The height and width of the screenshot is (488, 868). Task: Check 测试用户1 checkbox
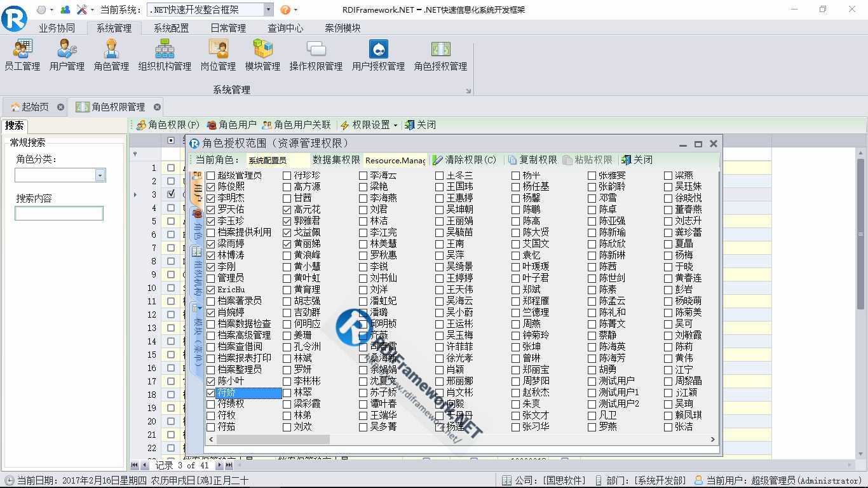(592, 393)
